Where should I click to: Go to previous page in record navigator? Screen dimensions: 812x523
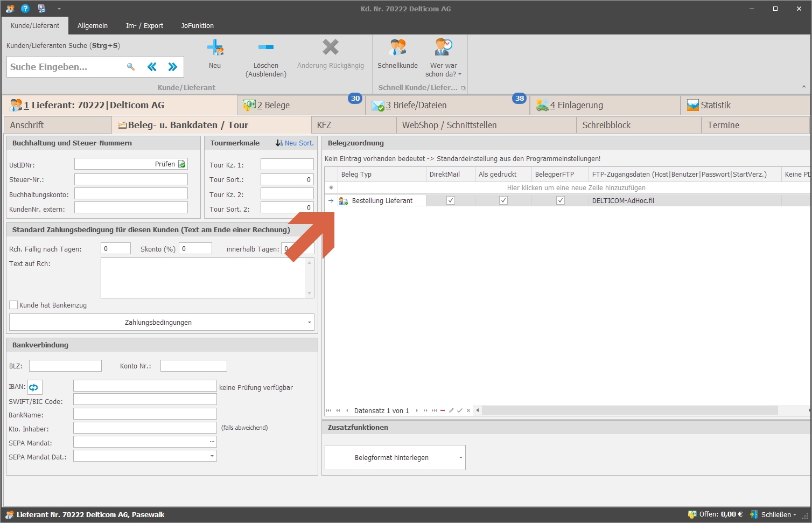tap(338, 410)
